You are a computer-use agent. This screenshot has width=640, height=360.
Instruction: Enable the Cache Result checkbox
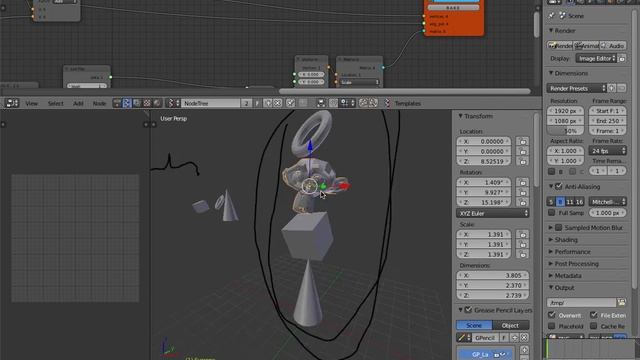click(594, 326)
